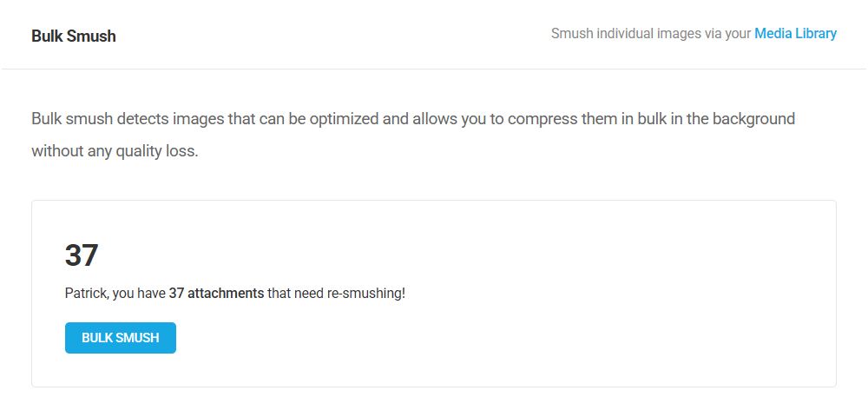The image size is (868, 417).
Task: Click the name 'Patrick' in the message
Action: click(x=86, y=294)
